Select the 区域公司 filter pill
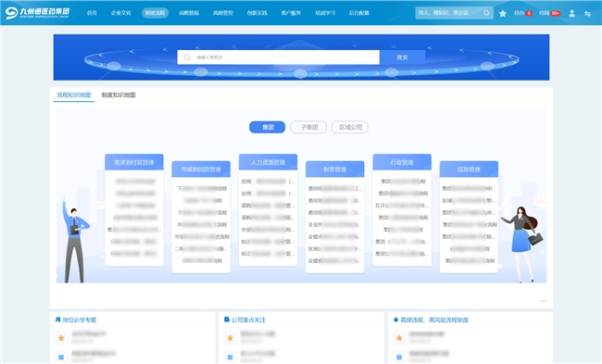Image resolution: width=602 pixels, height=364 pixels. 350,127
